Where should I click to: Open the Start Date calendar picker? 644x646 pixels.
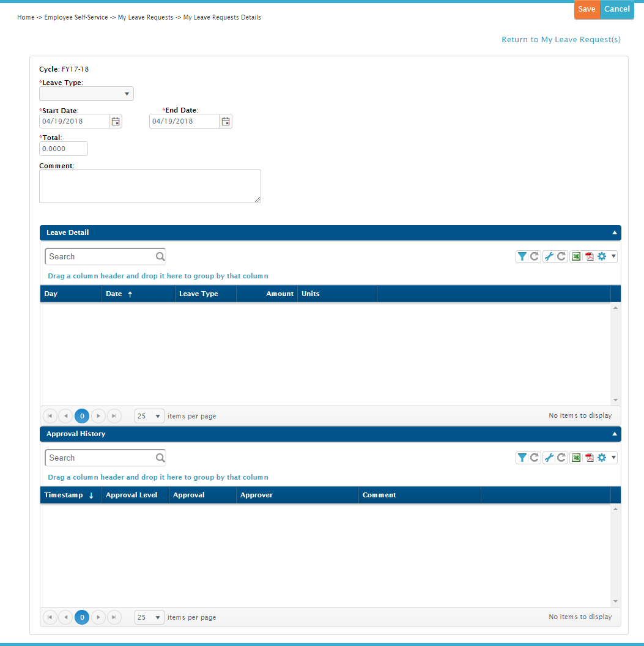pyautogui.click(x=115, y=121)
